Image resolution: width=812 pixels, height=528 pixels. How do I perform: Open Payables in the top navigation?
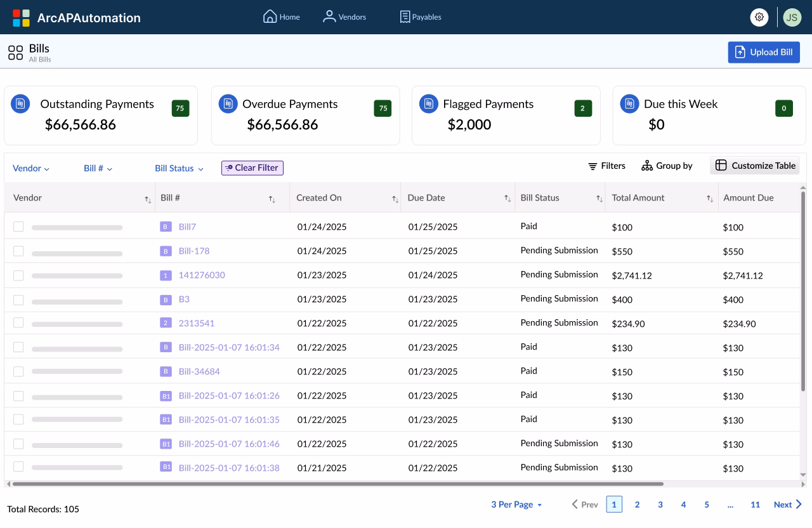[421, 16]
